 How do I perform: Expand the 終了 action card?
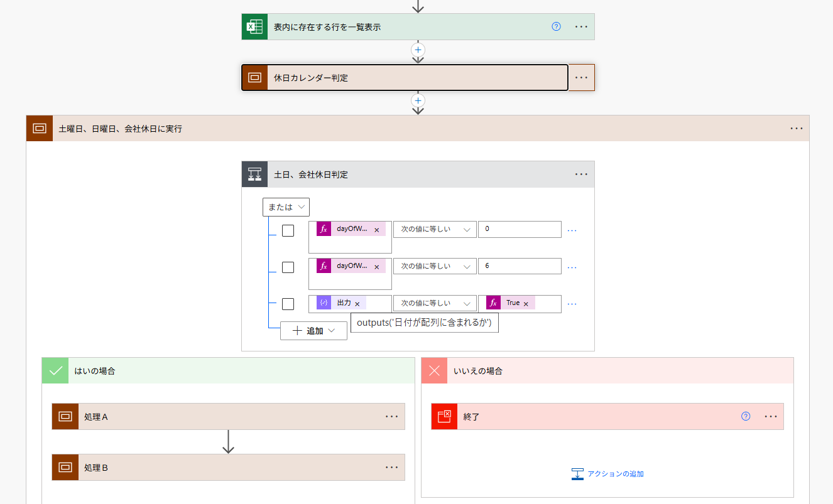click(607, 417)
